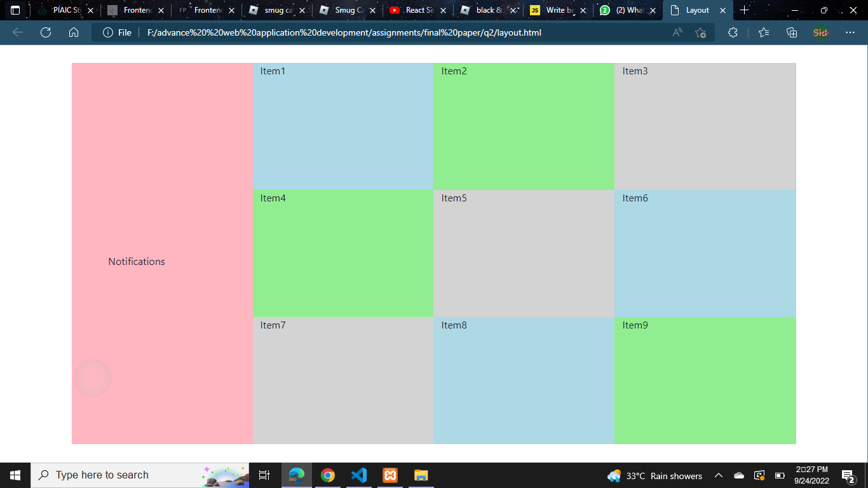Screen dimensions: 868x488
Task: Open the Favorites list icon
Action: pyautogui.click(x=764, y=32)
